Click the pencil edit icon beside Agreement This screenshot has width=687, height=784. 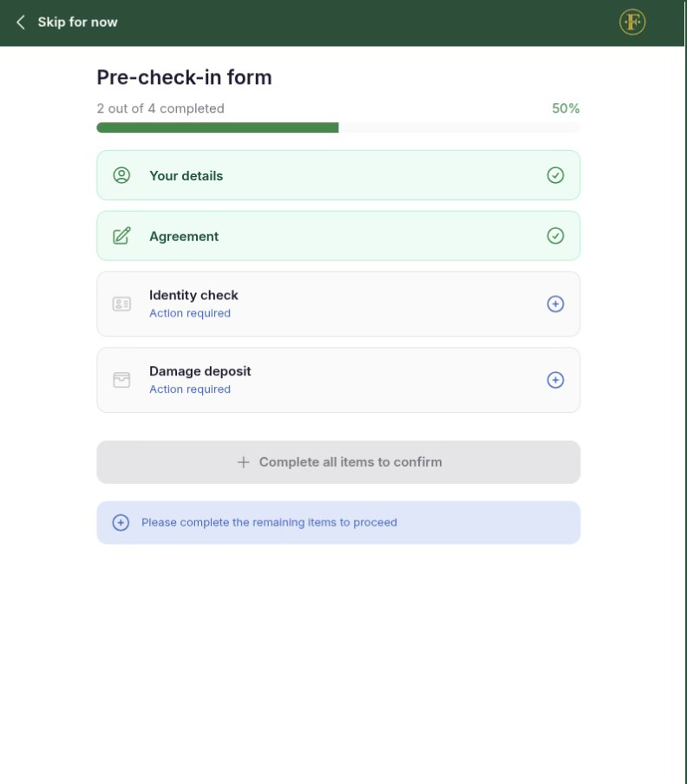pos(121,236)
